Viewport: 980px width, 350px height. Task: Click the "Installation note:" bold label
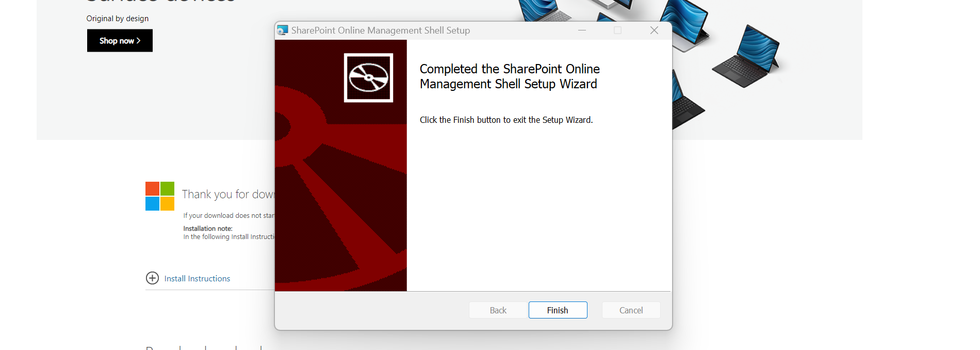[208, 228]
